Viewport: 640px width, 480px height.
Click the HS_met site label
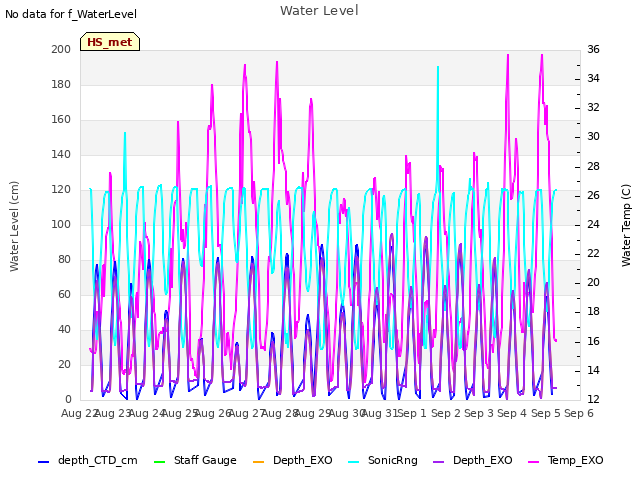pyautogui.click(x=110, y=42)
